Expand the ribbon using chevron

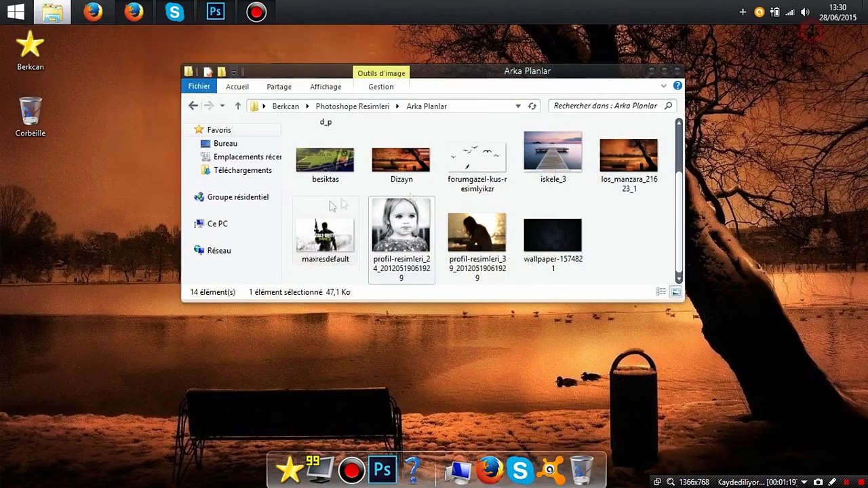[663, 86]
